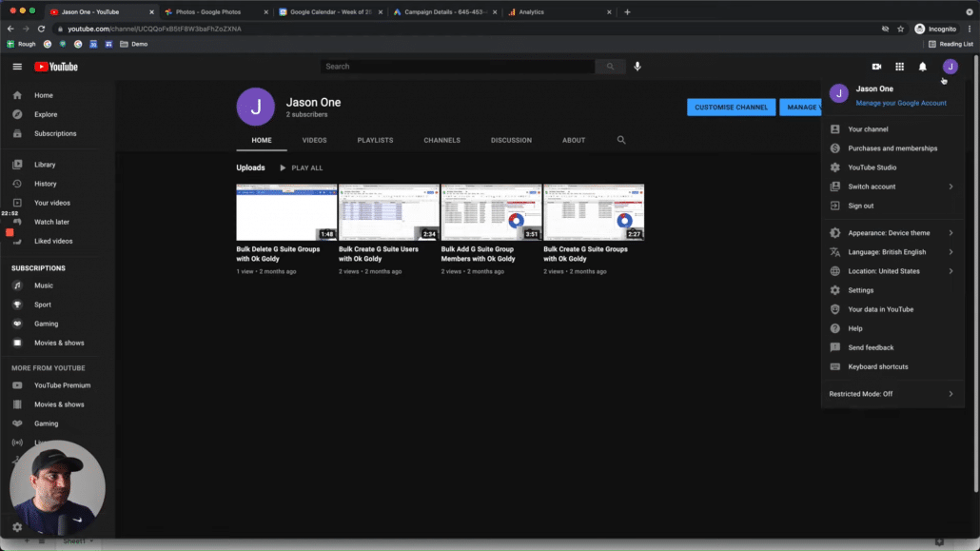Open Subscriptions in the sidebar
980x551 pixels.
[57, 133]
